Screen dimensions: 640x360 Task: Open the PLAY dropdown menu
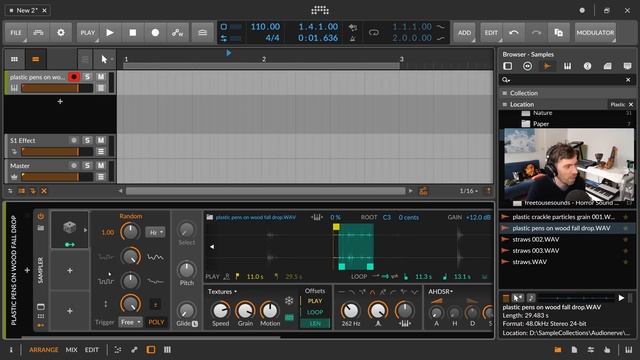(88, 33)
